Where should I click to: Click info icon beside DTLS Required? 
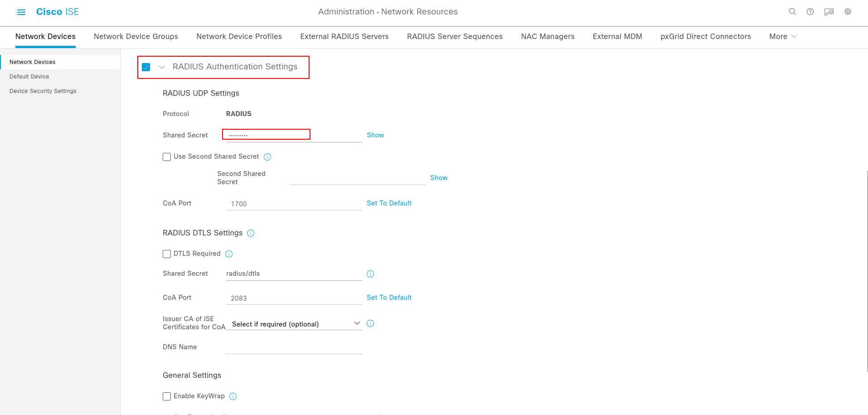pos(229,254)
